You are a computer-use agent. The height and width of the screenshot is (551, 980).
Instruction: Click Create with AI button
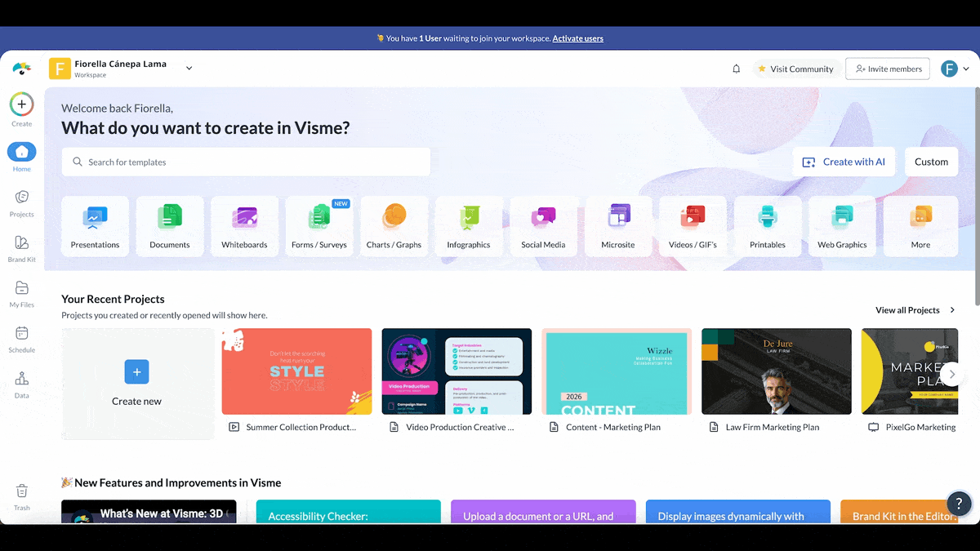[844, 162]
